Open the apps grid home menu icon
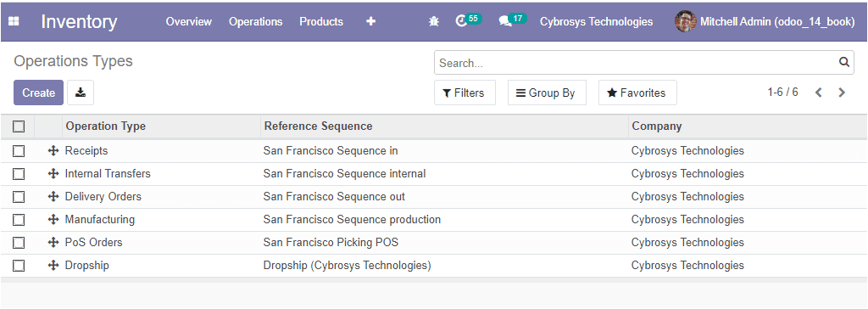This screenshot has height=309, width=868. click(14, 21)
